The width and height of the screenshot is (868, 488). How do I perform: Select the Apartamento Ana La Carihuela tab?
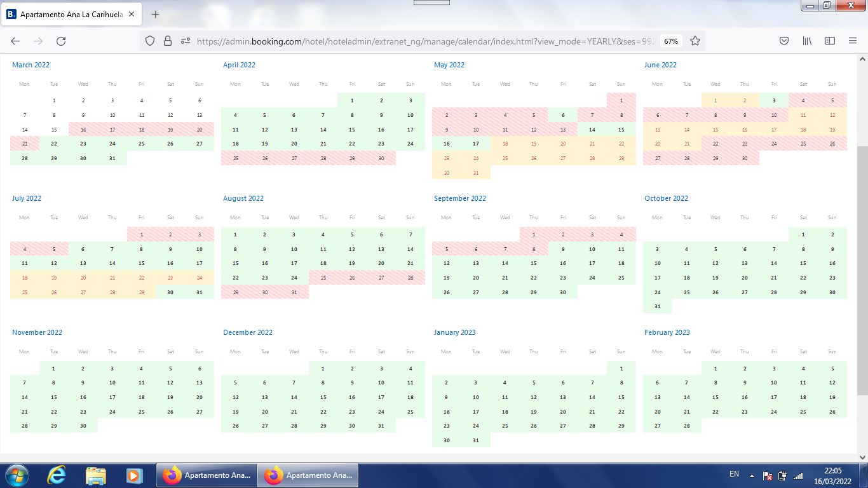click(70, 14)
